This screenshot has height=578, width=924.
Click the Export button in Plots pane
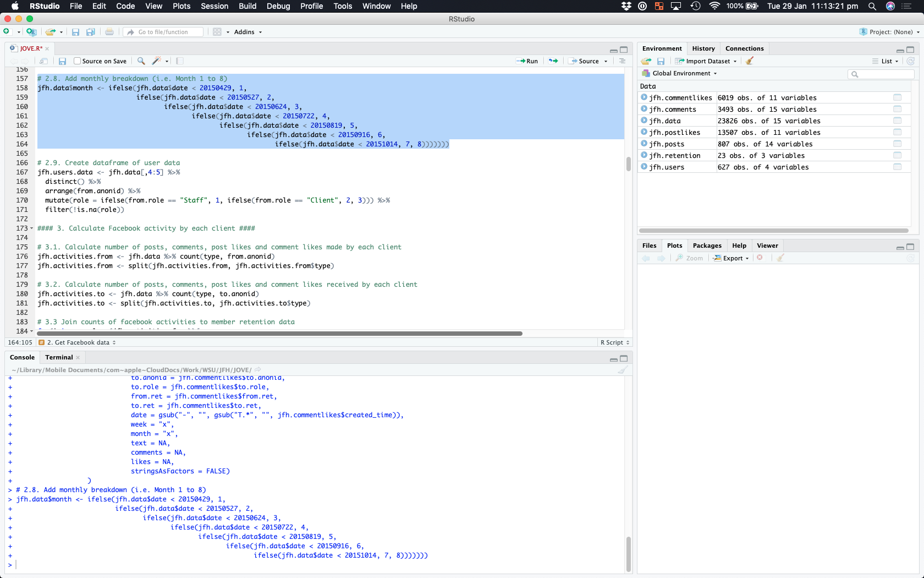coord(732,258)
